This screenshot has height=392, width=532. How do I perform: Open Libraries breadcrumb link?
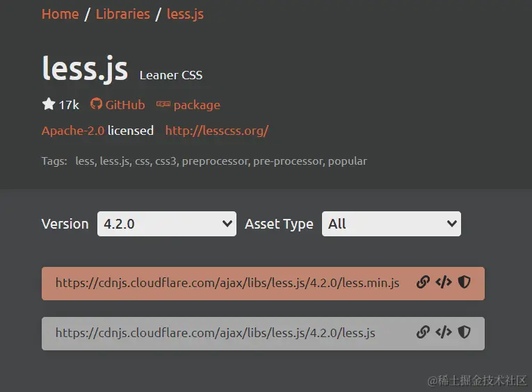[x=123, y=14]
